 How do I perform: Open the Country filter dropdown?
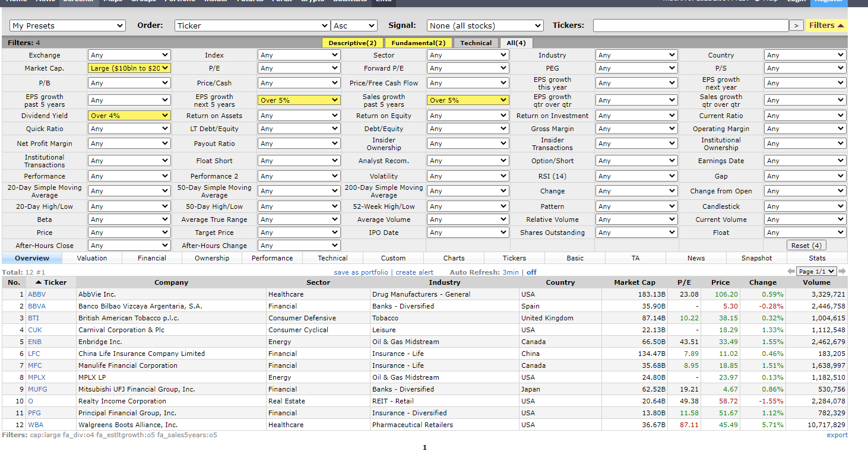(805, 55)
